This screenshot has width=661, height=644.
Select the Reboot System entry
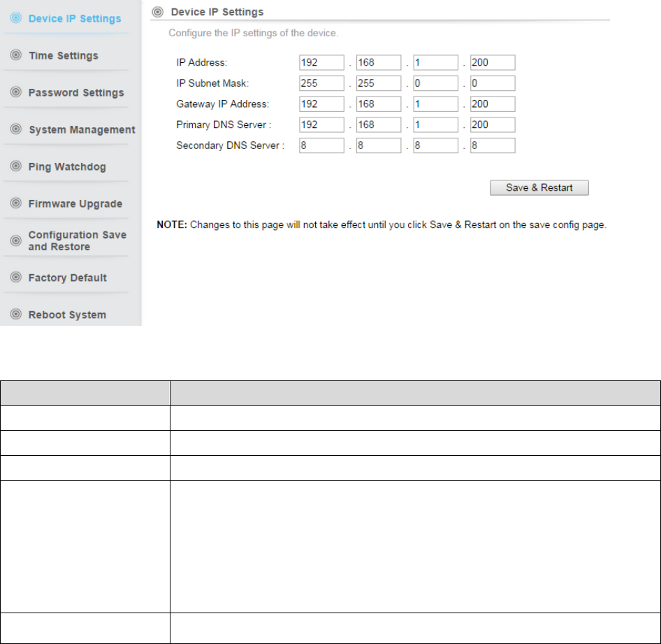[67, 315]
